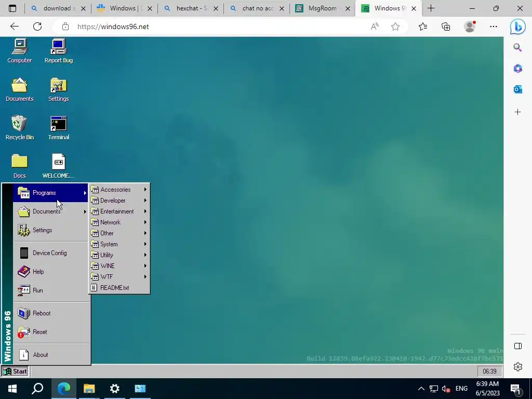This screenshot has width=532, height=399.
Task: Open Help from the Start menu
Action: pyautogui.click(x=50, y=271)
